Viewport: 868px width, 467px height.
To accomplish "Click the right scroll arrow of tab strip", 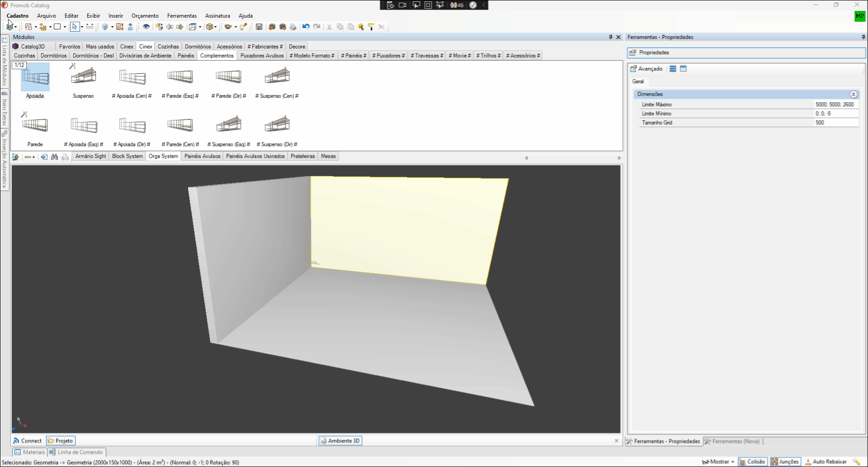I will [x=619, y=158].
